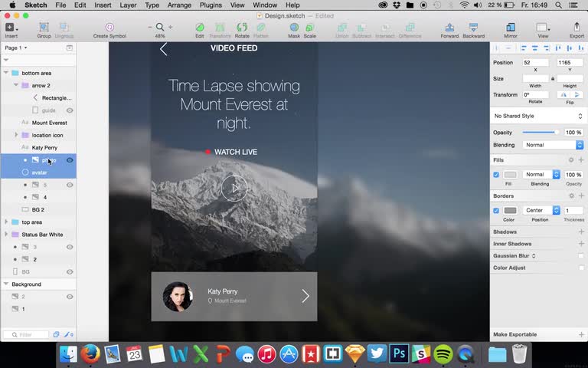Open border position Center dropdown

[x=541, y=210]
